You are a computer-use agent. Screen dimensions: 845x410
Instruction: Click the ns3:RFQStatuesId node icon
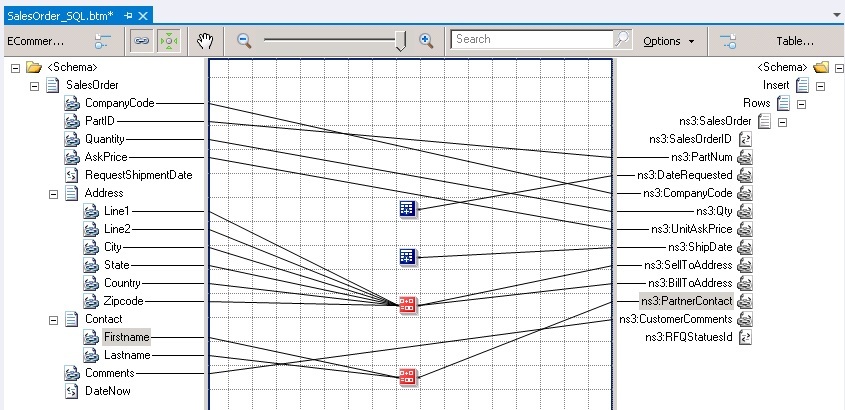[x=746, y=337]
